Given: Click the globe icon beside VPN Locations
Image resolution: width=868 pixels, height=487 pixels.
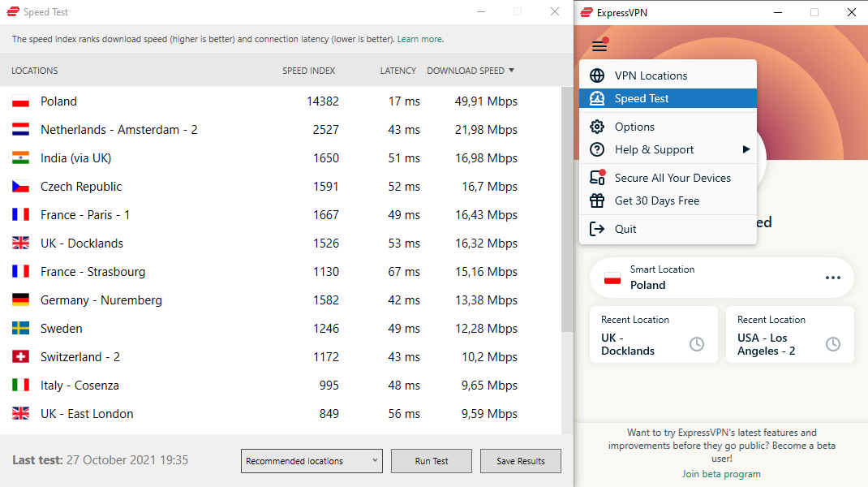Looking at the screenshot, I should click(x=597, y=75).
